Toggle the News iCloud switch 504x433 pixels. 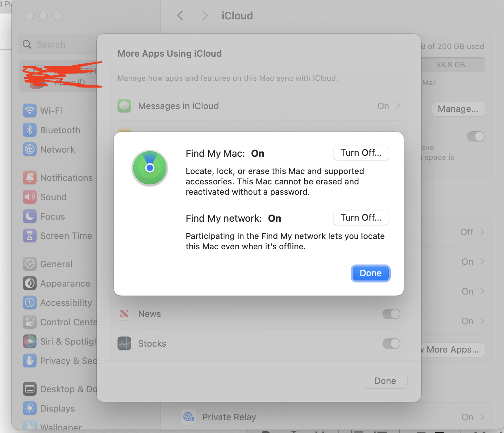[x=391, y=314]
